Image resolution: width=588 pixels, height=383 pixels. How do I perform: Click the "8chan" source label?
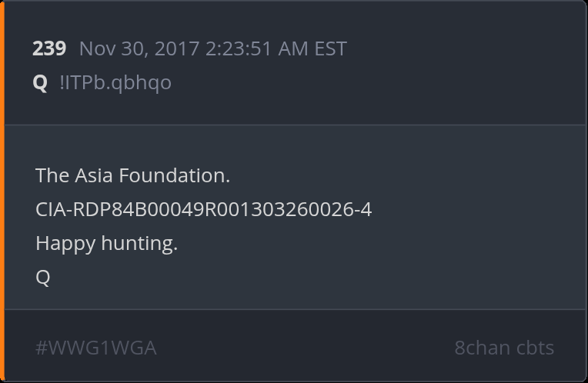point(482,348)
